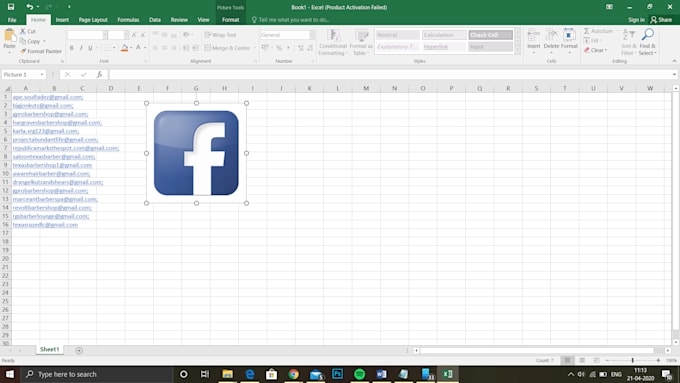Screen dimensions: 680x383
Task: Open Photoshop from the taskbar
Action: (337, 374)
